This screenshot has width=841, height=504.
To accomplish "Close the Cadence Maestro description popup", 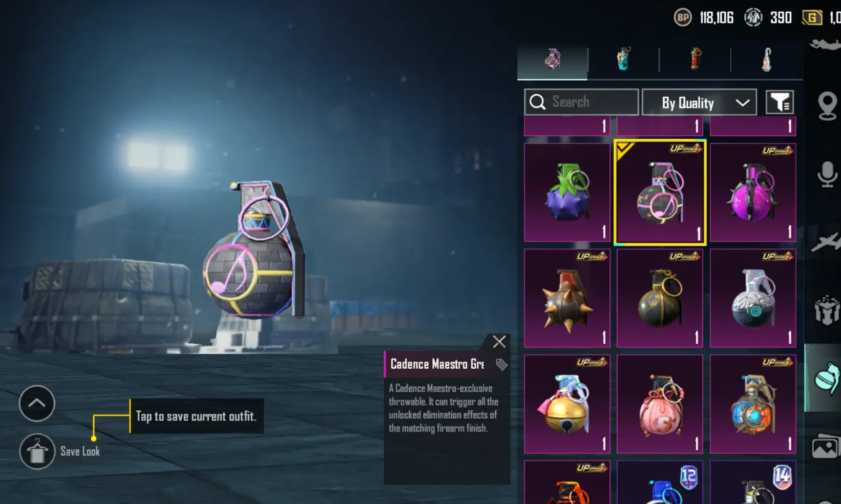I will [499, 341].
